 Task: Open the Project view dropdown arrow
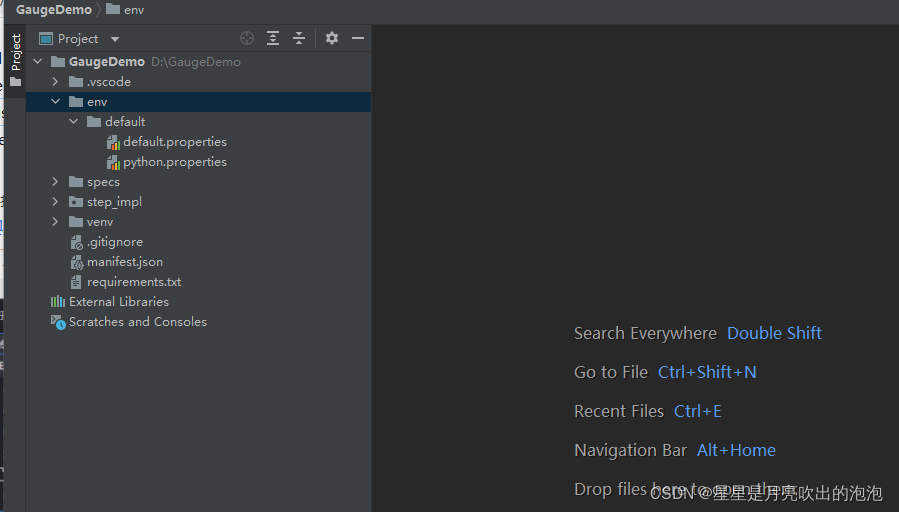(x=115, y=39)
